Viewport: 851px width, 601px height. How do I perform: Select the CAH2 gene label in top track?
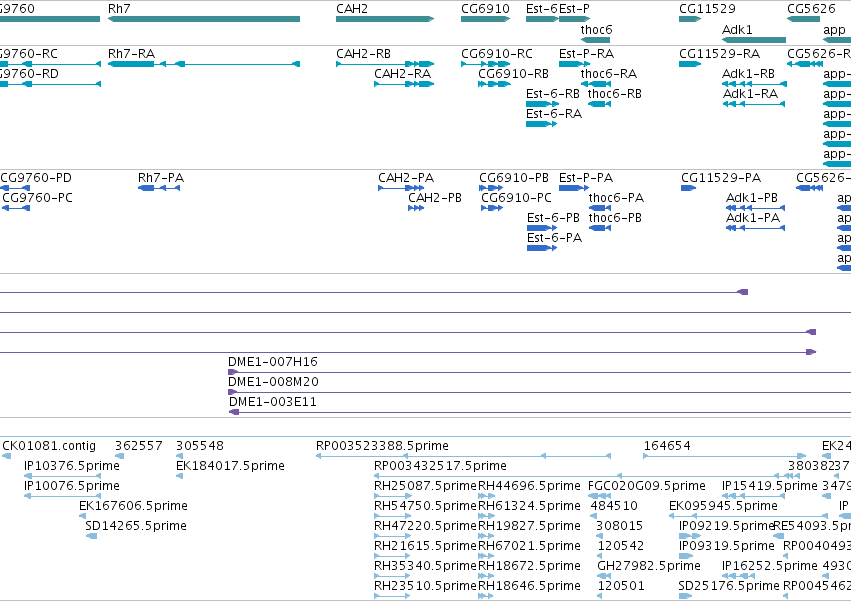click(352, 9)
